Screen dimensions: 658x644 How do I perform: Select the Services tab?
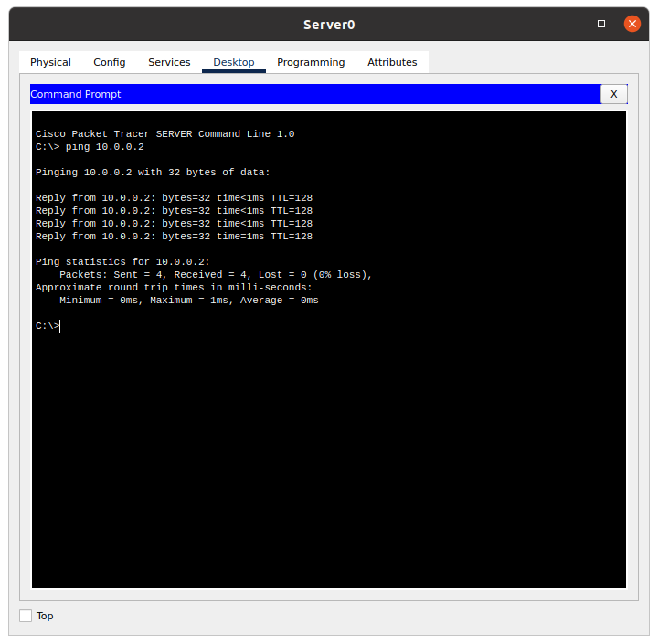click(x=169, y=62)
